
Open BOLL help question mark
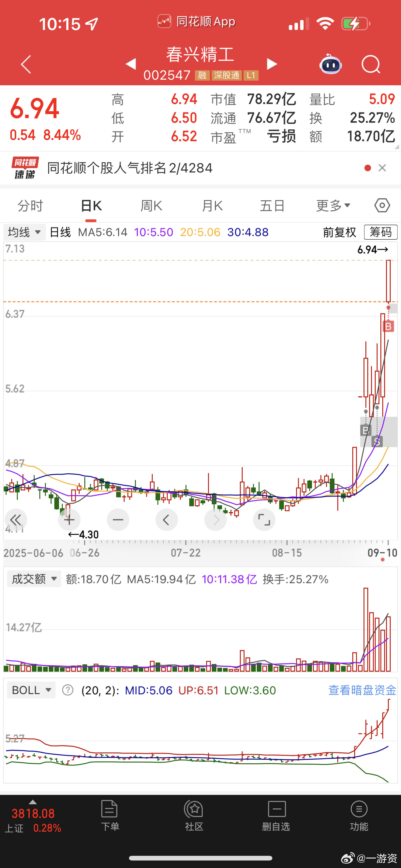[68, 690]
